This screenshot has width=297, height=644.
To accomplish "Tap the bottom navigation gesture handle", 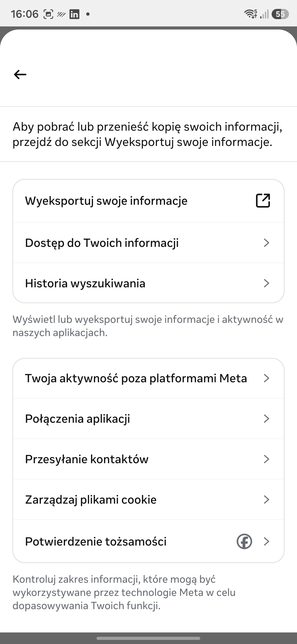I will click(x=148, y=638).
